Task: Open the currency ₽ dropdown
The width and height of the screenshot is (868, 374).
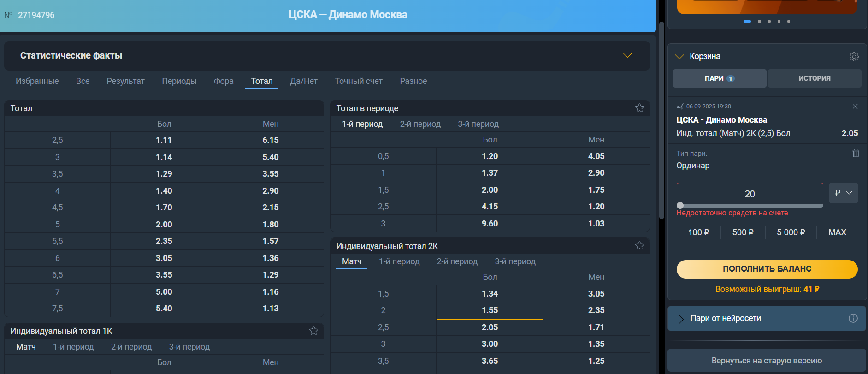Action: (844, 193)
